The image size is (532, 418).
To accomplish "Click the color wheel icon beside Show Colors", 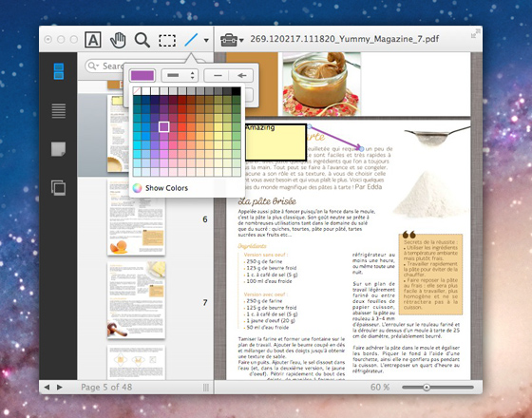I will coord(137,188).
